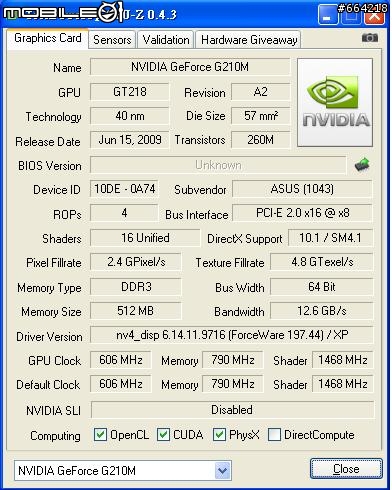Image resolution: width=392 pixels, height=490 pixels.
Task: Close window with red X button
Action: pyautogui.click(x=375, y=16)
